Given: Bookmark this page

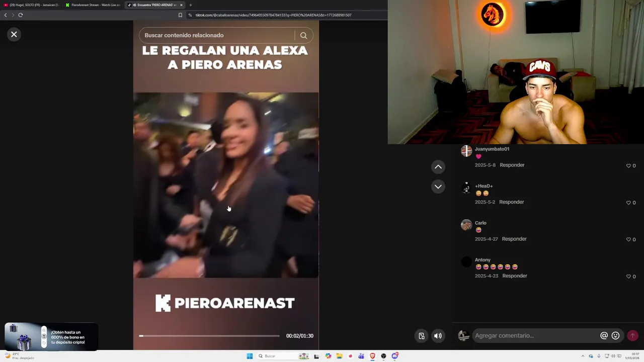Looking at the screenshot, I should tap(180, 15).
